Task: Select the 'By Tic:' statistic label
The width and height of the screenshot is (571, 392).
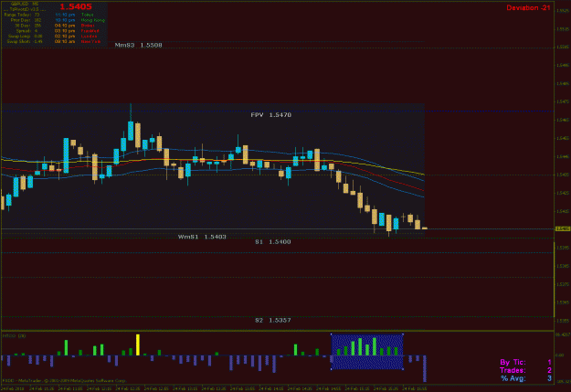Action: pyautogui.click(x=513, y=362)
